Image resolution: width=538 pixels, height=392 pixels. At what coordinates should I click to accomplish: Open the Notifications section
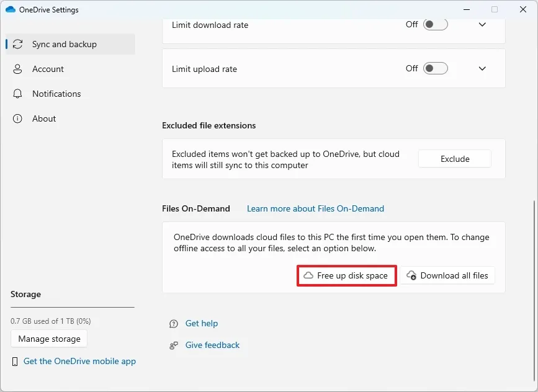coord(56,94)
